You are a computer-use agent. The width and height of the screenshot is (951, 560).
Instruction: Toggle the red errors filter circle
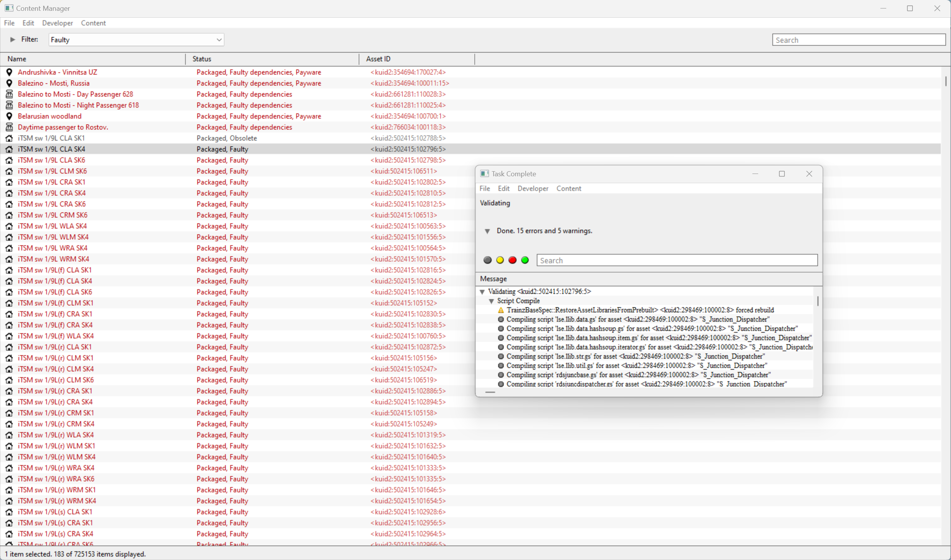coord(512,260)
